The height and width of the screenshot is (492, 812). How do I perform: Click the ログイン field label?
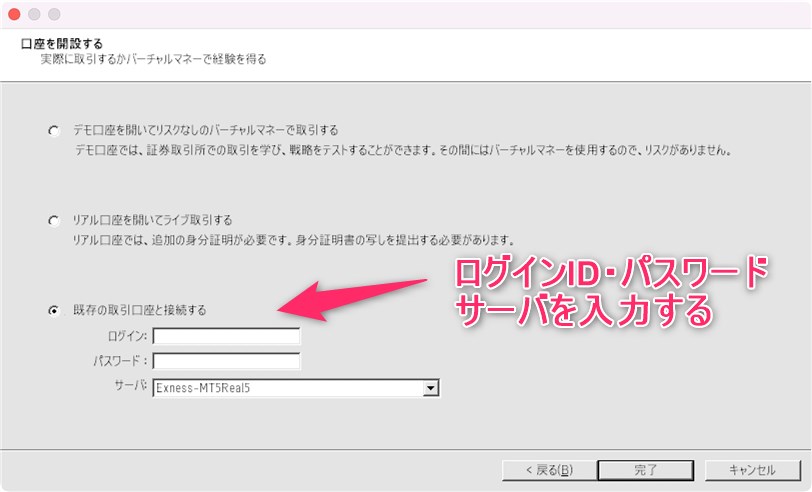point(127,336)
